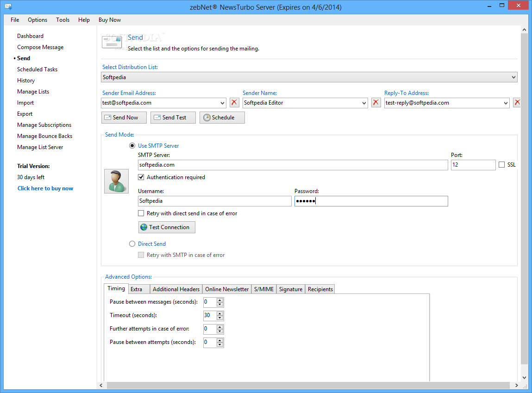Increase the Timeout seconds value
Screen dimensions: 532x393
pos(220,313)
